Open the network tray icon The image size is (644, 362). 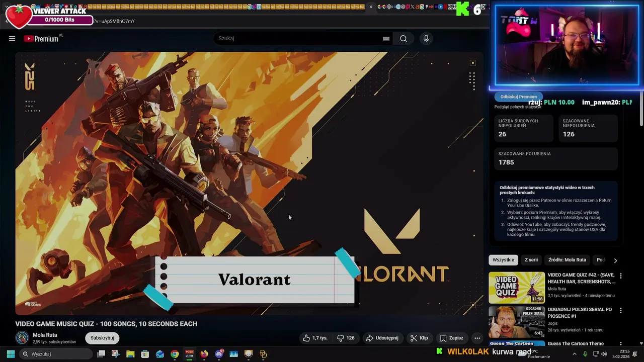point(596,354)
